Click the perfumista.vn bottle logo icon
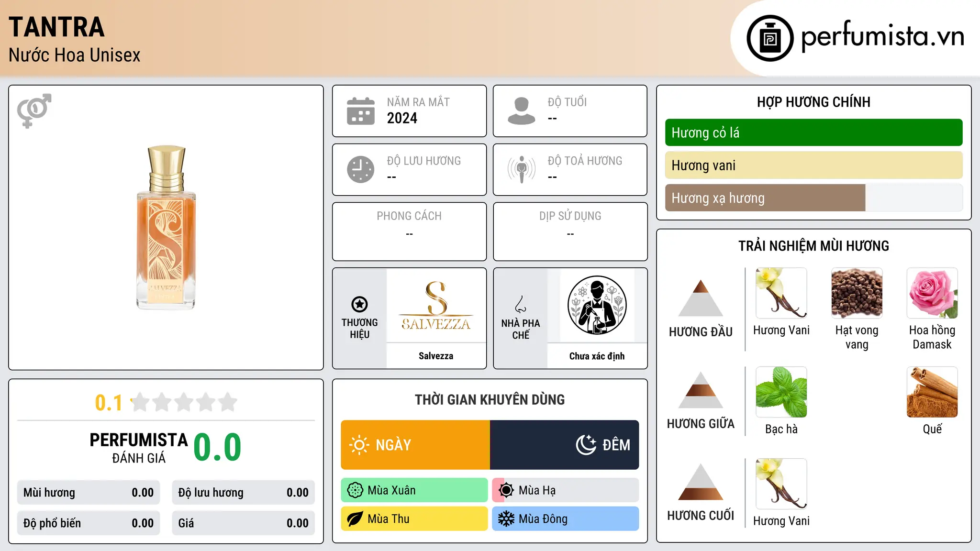 (x=770, y=38)
